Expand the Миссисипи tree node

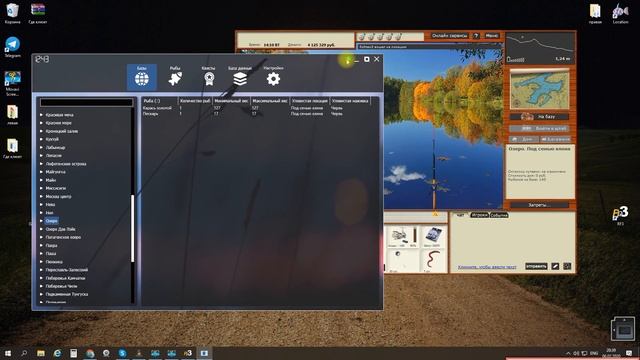[42, 188]
